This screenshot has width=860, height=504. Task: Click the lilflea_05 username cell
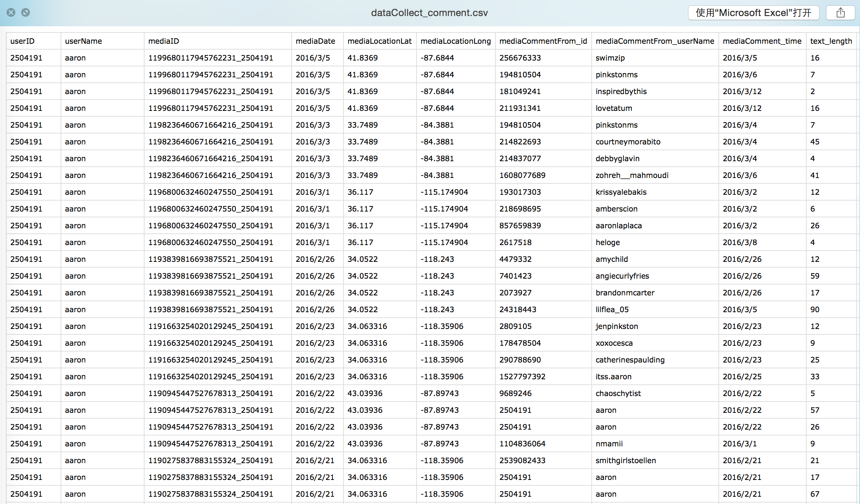click(612, 310)
